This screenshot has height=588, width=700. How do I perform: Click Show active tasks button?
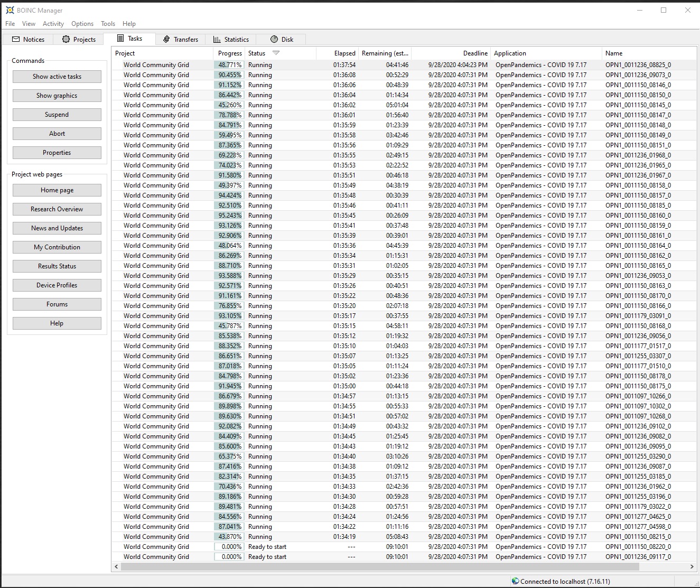tap(57, 77)
